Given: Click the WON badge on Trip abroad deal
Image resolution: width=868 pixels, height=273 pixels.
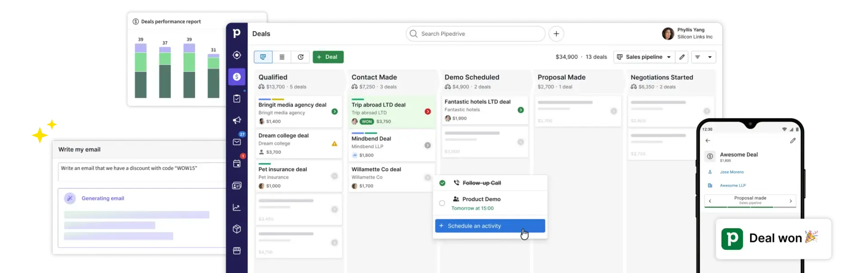Looking at the screenshot, I should coord(367,121).
